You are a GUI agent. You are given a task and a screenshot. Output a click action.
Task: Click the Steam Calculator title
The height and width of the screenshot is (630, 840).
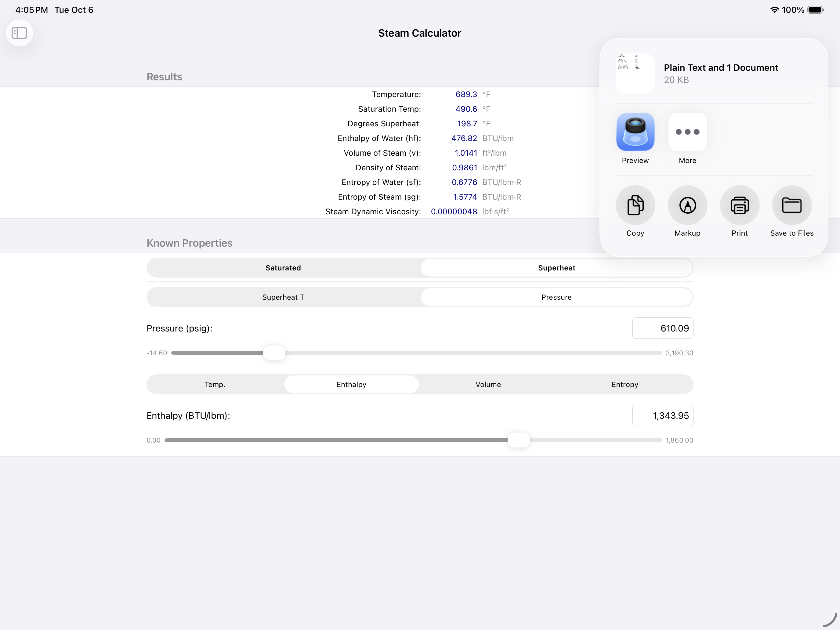(420, 33)
